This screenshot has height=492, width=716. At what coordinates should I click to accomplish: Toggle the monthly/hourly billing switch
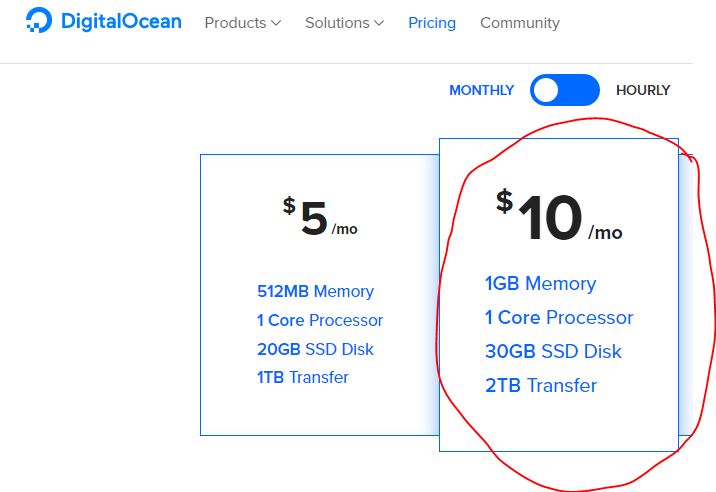point(565,90)
